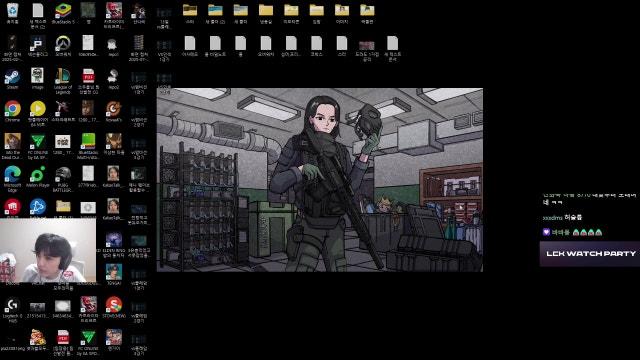Click the LCK WATCH PARTY banner
Viewport: 640px width, 360px height.
590,253
